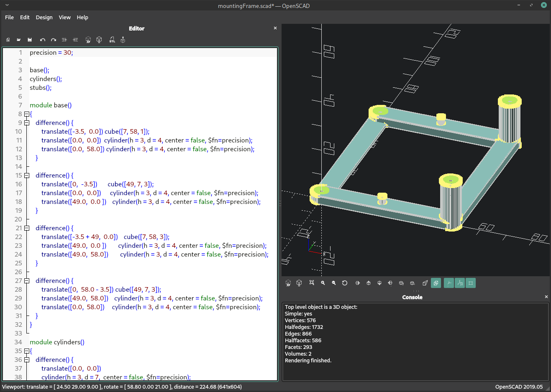Fold the difference() block at line 15
Viewport: 551px width, 392px height.
click(27, 176)
